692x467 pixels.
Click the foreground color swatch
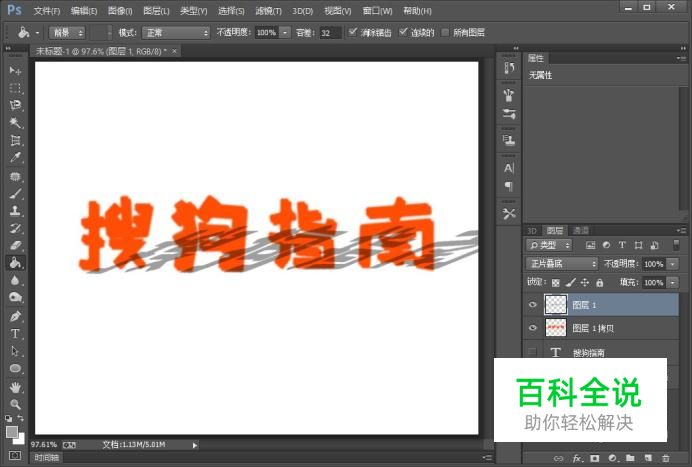(x=11, y=432)
